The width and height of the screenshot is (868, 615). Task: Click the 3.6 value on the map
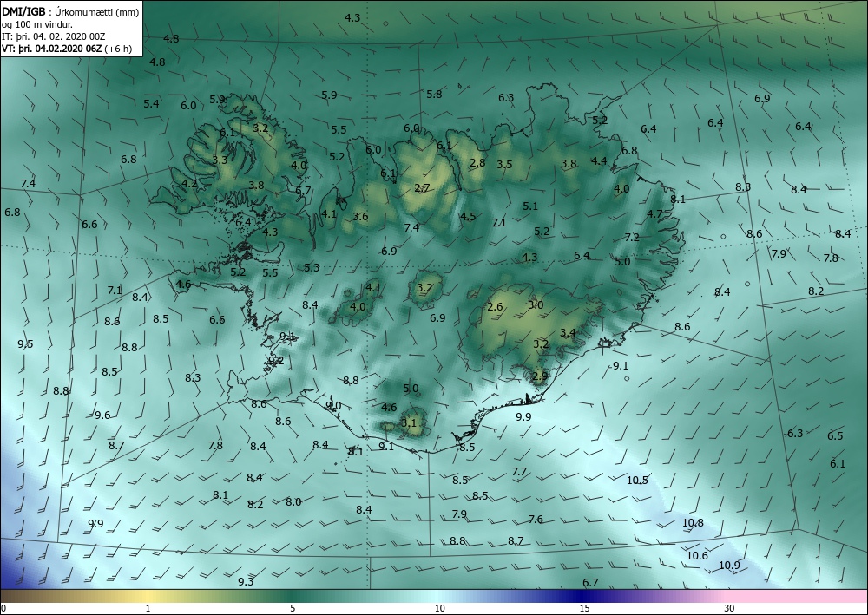360,216
